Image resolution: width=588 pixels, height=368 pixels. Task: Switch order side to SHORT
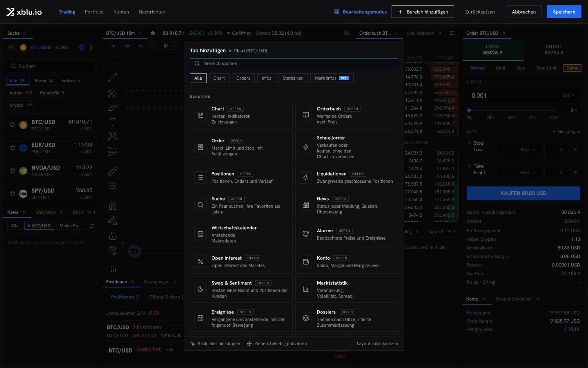point(554,49)
